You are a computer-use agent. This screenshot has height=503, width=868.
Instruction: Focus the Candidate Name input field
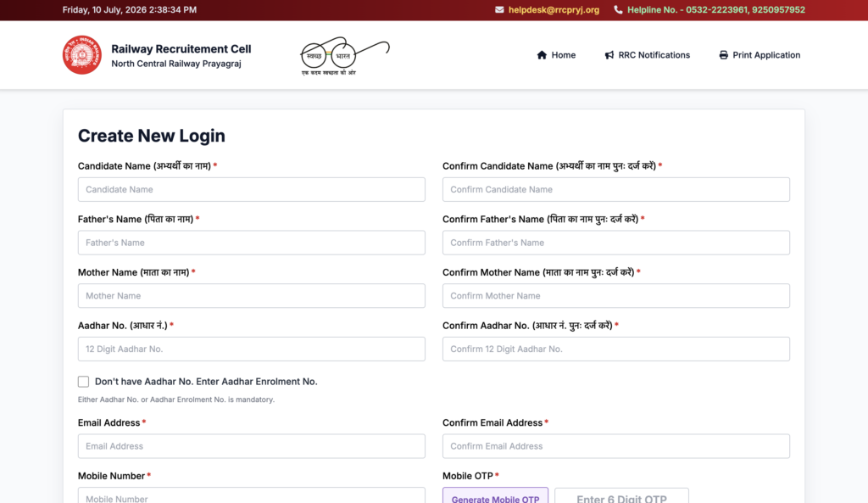[251, 189]
